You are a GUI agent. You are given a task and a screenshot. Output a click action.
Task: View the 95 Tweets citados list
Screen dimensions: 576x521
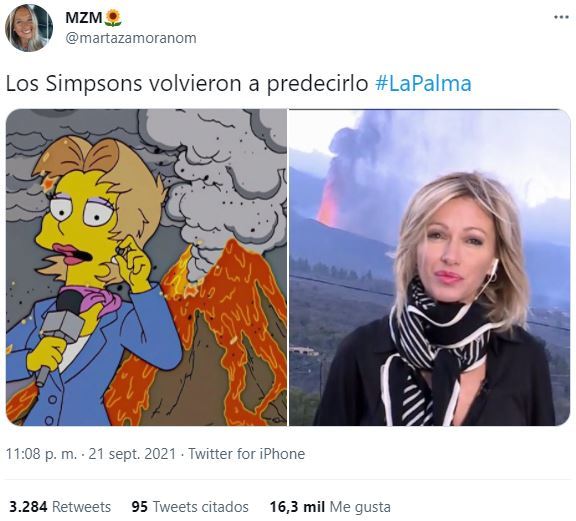[190, 507]
